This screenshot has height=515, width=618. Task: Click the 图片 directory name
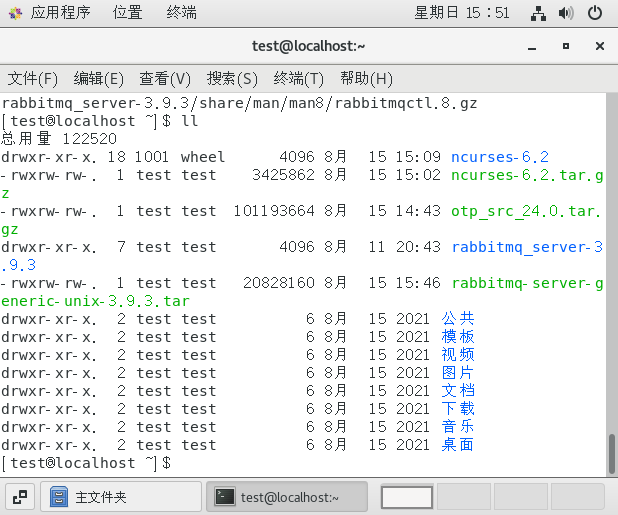[458, 373]
